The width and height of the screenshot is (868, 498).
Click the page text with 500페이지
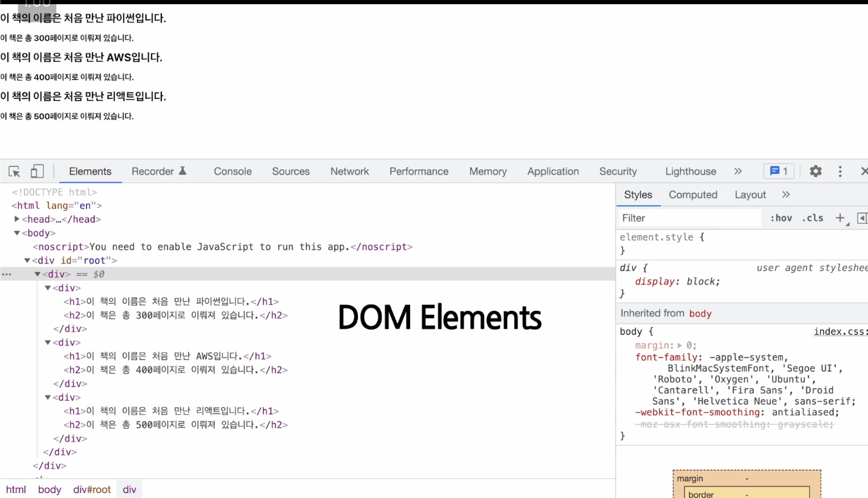[x=67, y=116]
